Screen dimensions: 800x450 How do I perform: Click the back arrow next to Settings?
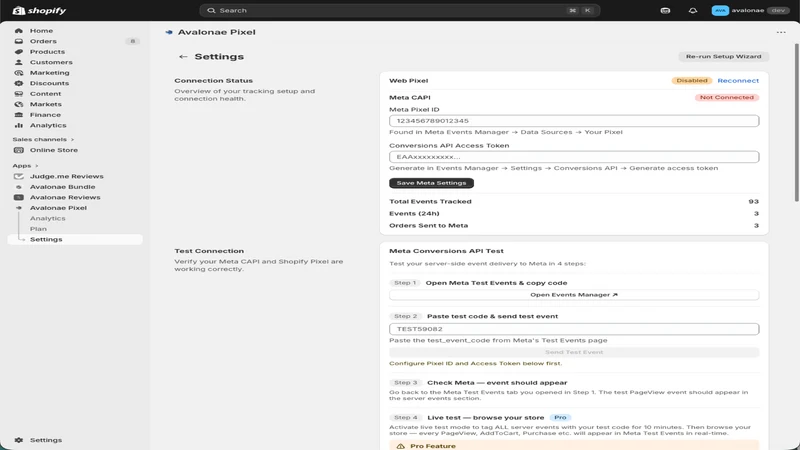tap(183, 57)
